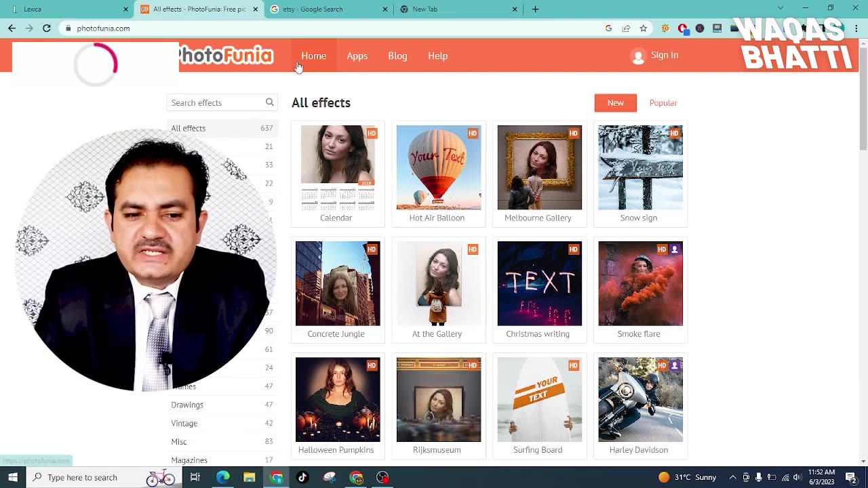Screen dimensions: 868x488
Task: Click the volume speaker icon in system tray
Action: (x=797, y=477)
